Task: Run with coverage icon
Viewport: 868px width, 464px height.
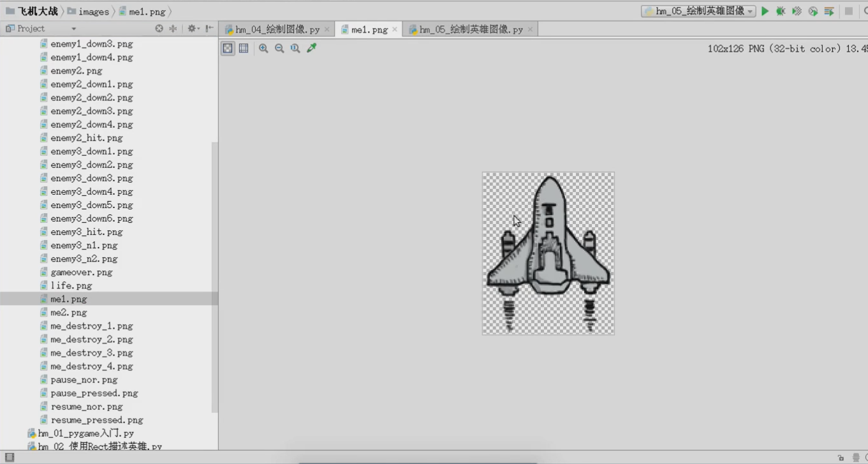Action: click(x=797, y=11)
